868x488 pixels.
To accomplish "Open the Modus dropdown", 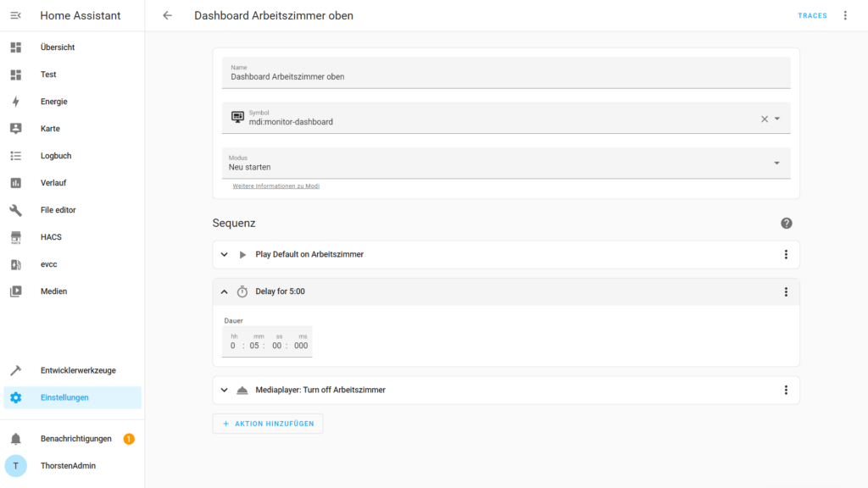I will (x=776, y=163).
